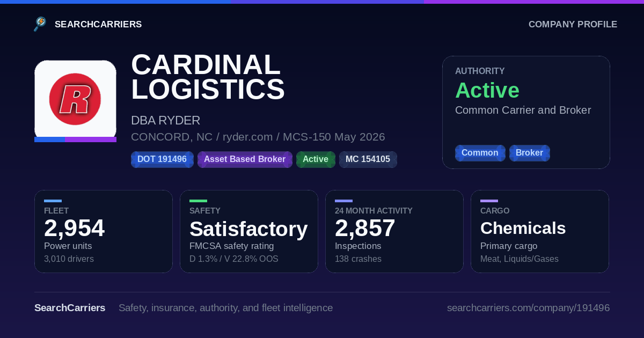Click the 24 MONTH ACTIVITY card label
Image resolution: width=644 pixels, height=338 pixels.
tap(374, 211)
